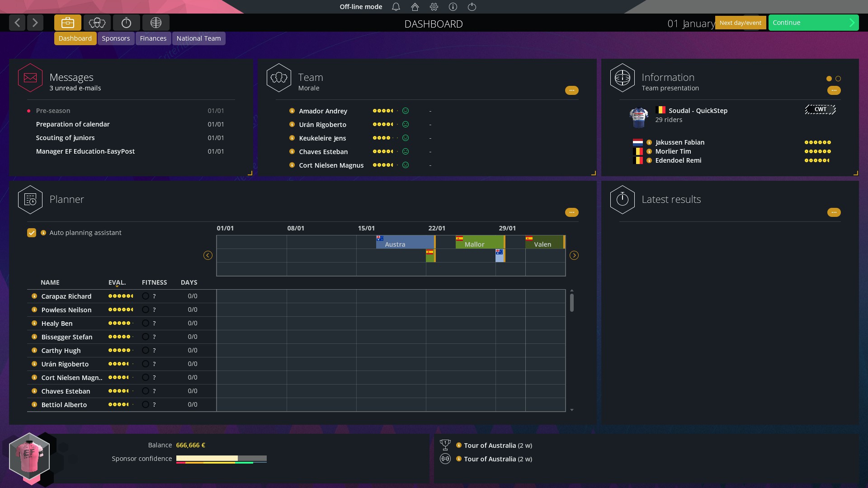Click the Planner hexagon icon

tap(30, 200)
